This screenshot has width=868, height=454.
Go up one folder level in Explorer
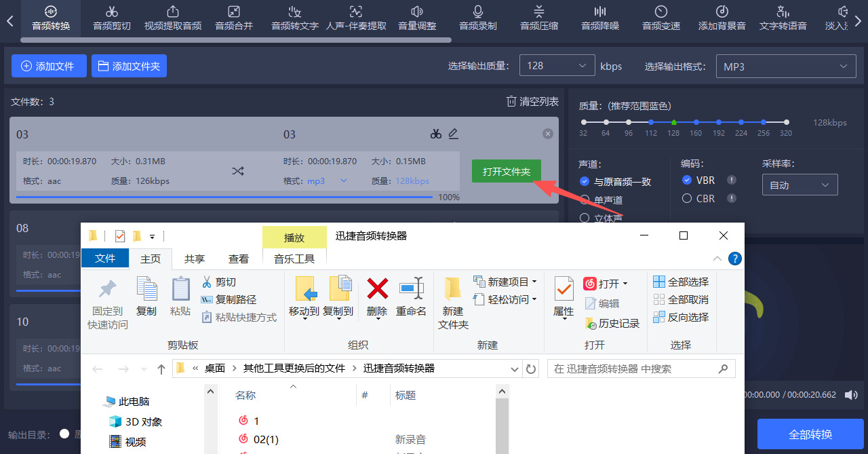click(161, 369)
